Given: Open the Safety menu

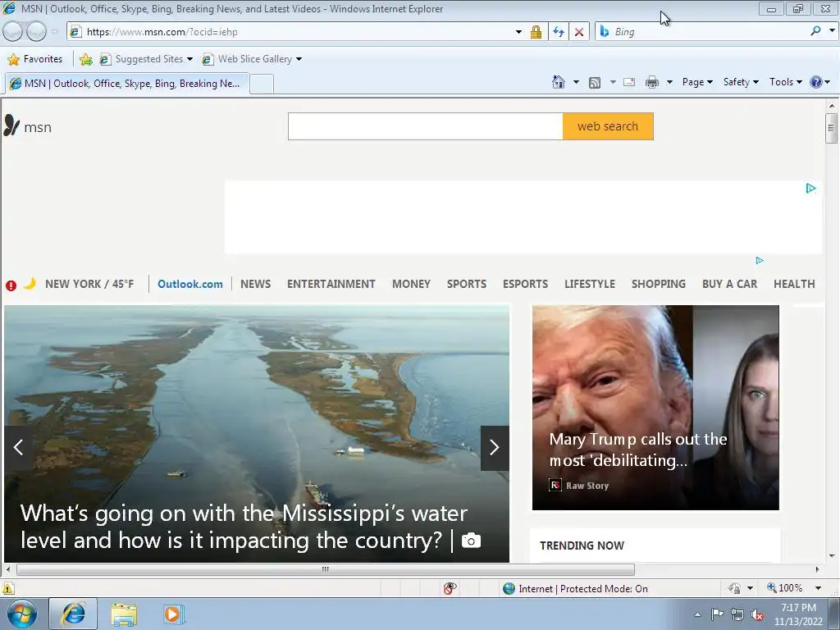Looking at the screenshot, I should pyautogui.click(x=741, y=82).
